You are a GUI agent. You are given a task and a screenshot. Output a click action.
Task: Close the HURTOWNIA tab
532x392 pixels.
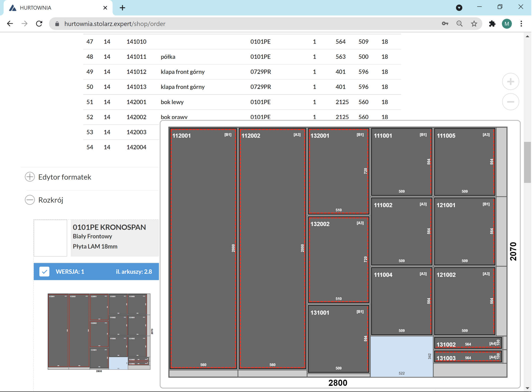point(105,8)
